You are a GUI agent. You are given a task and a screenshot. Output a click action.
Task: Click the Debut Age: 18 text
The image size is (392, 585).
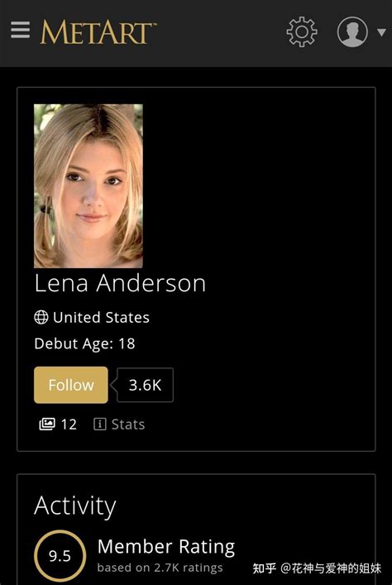click(84, 343)
